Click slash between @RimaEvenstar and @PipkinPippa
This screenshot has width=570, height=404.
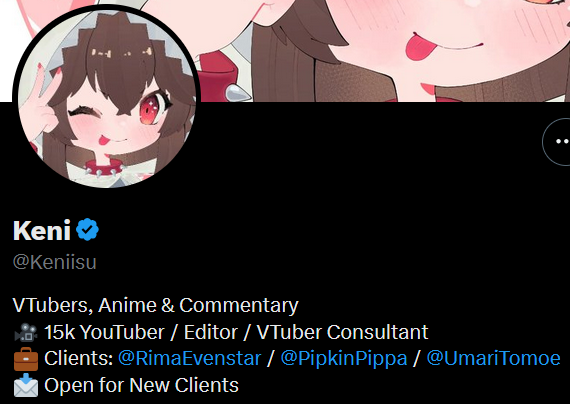(270, 359)
